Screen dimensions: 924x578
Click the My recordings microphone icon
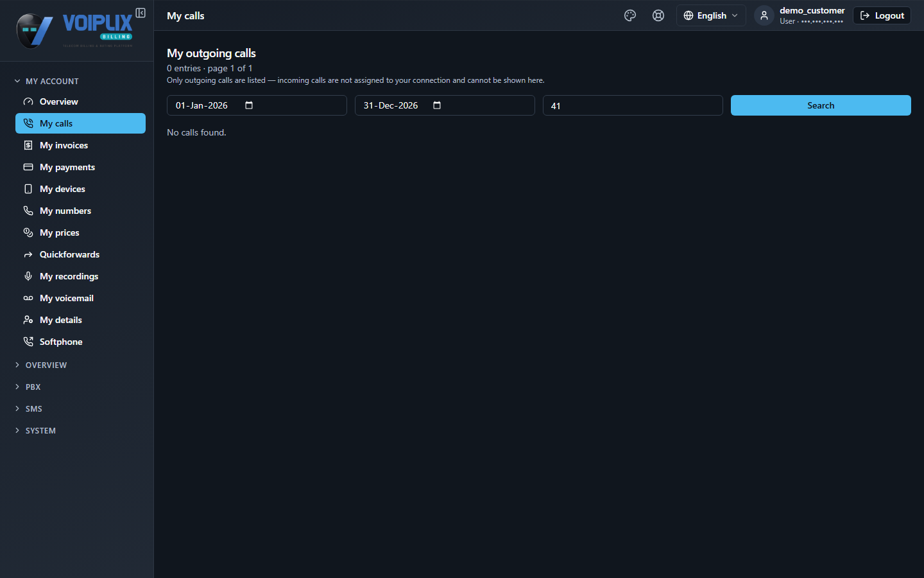[x=28, y=276]
